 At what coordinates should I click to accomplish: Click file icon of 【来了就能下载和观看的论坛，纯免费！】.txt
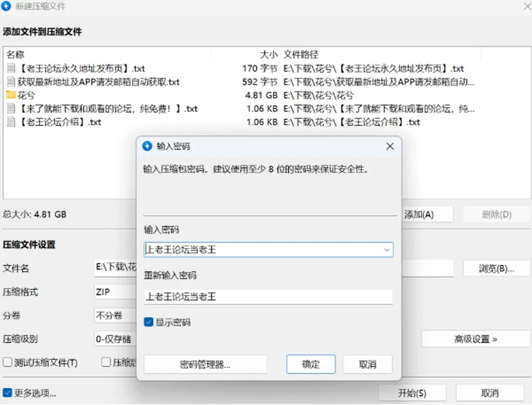point(11,109)
